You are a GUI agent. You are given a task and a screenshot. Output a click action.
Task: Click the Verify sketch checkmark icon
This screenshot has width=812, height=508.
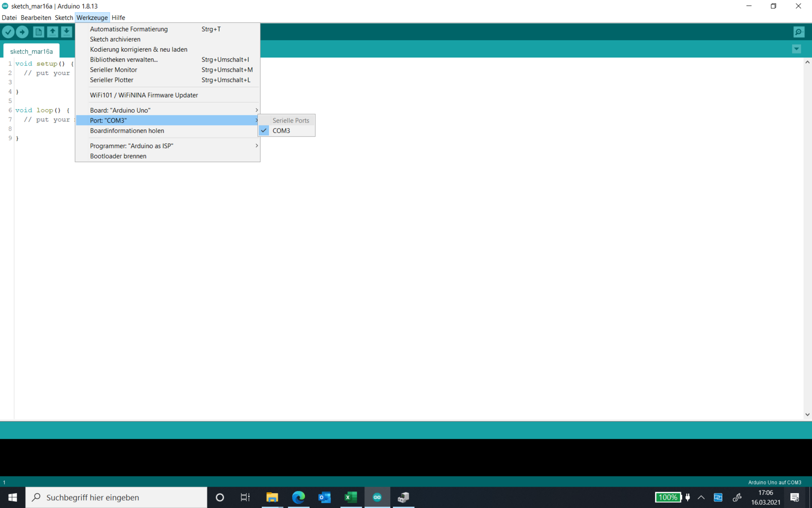coord(8,32)
